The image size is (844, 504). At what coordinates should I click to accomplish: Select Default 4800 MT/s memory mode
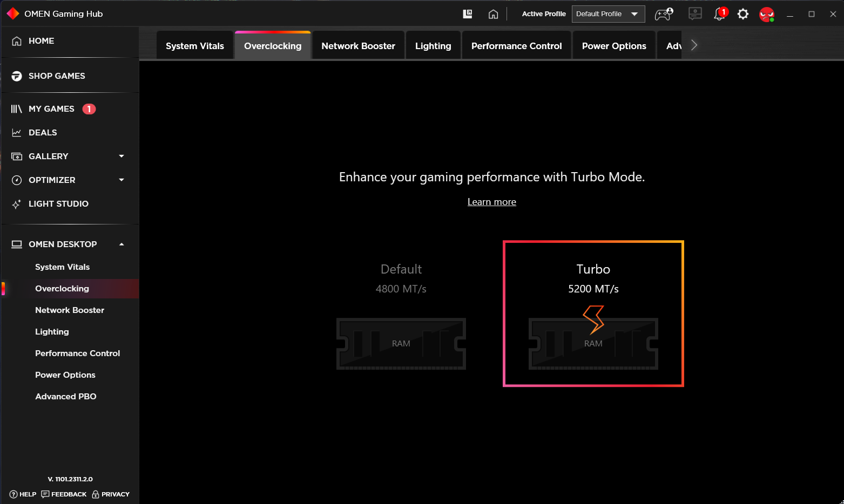pyautogui.click(x=401, y=314)
